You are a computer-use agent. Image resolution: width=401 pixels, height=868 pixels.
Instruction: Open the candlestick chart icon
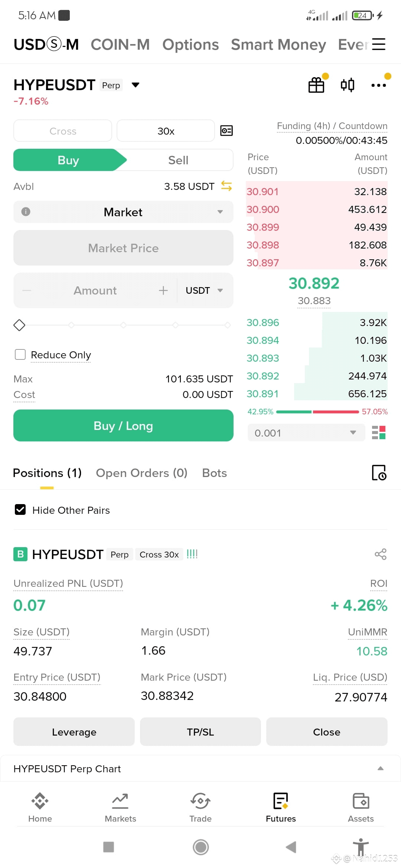click(x=348, y=85)
